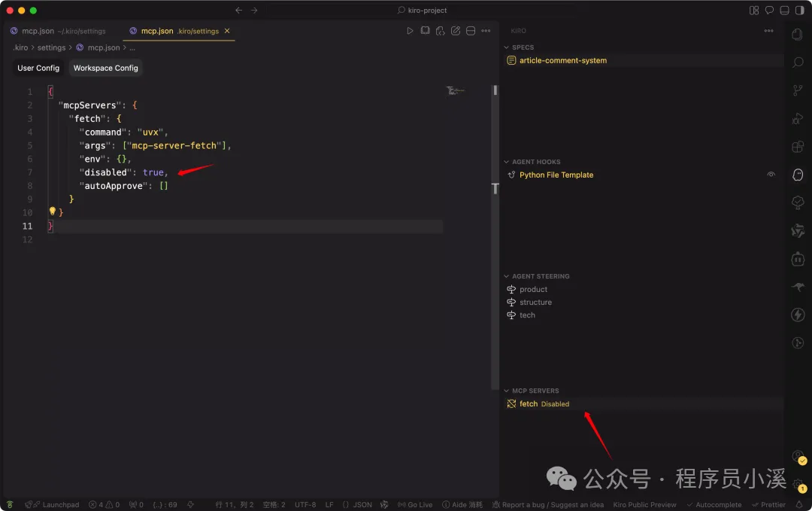
Task: Click the notifications bell in the status bar
Action: click(x=799, y=505)
